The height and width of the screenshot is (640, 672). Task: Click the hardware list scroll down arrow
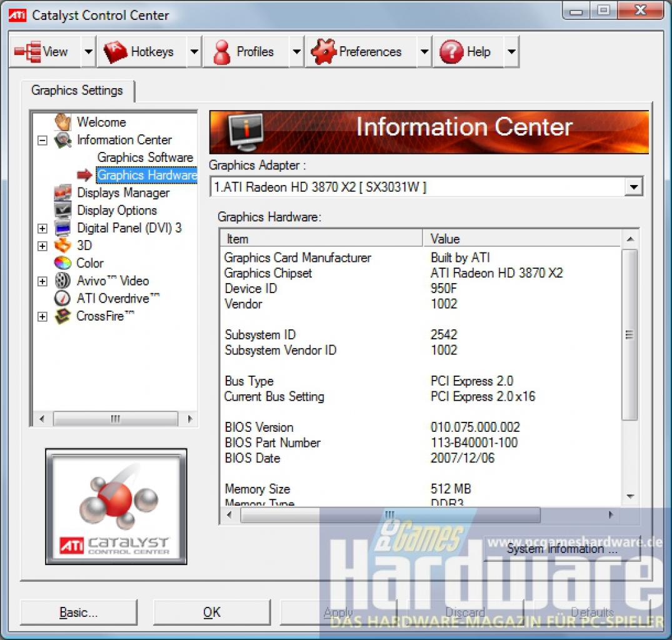[x=630, y=496]
